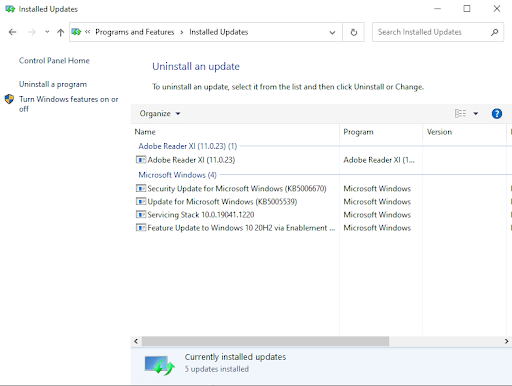
Task: Select Security Update KB5006670 row
Action: tap(237, 189)
